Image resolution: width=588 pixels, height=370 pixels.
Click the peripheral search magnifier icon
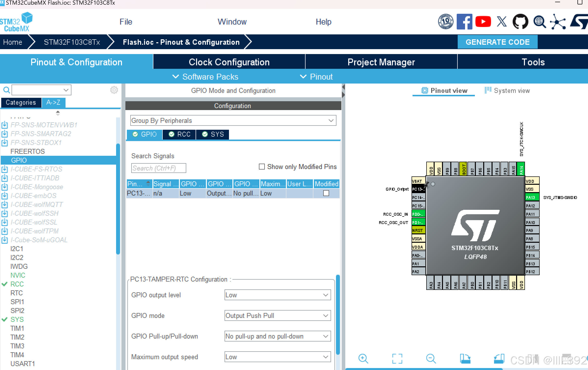pyautogui.click(x=7, y=90)
